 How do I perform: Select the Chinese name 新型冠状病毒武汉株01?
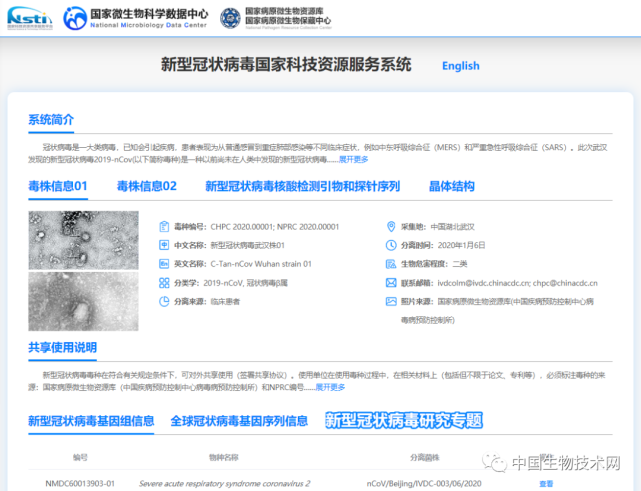(247, 245)
